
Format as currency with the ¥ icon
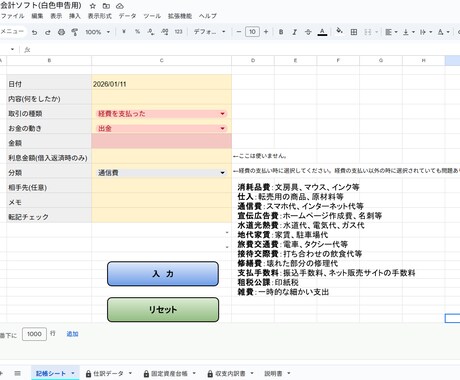pos(124,32)
